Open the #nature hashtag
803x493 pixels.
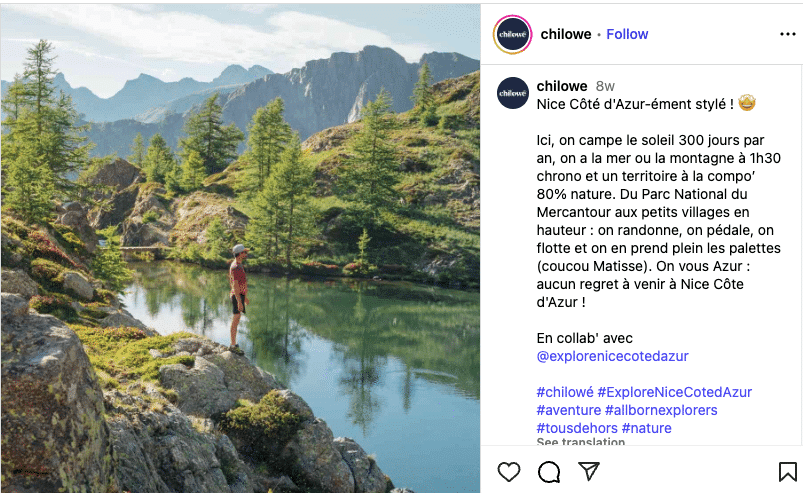[646, 428]
